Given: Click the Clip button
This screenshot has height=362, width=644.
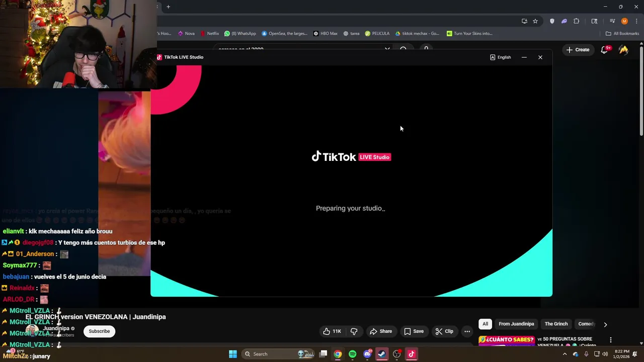Looking at the screenshot, I should [444, 331].
